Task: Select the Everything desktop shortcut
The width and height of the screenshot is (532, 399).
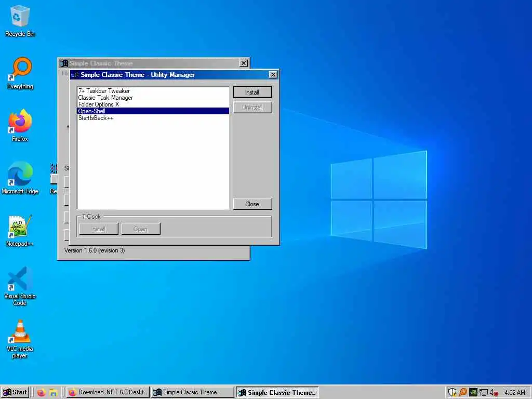Action: (x=20, y=73)
